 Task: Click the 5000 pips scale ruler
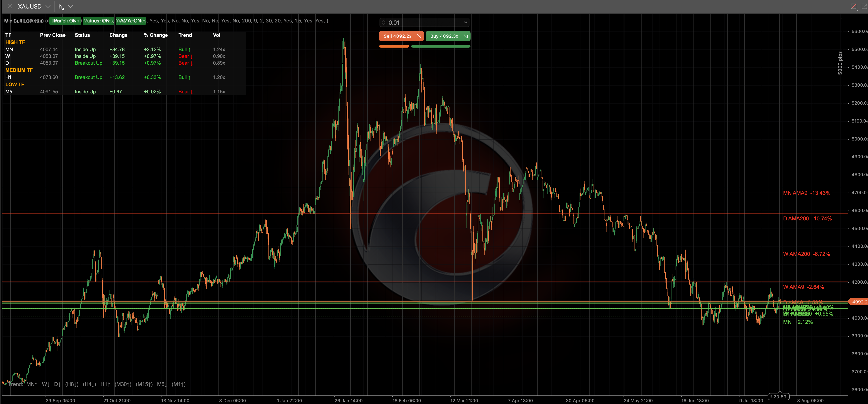coord(840,63)
